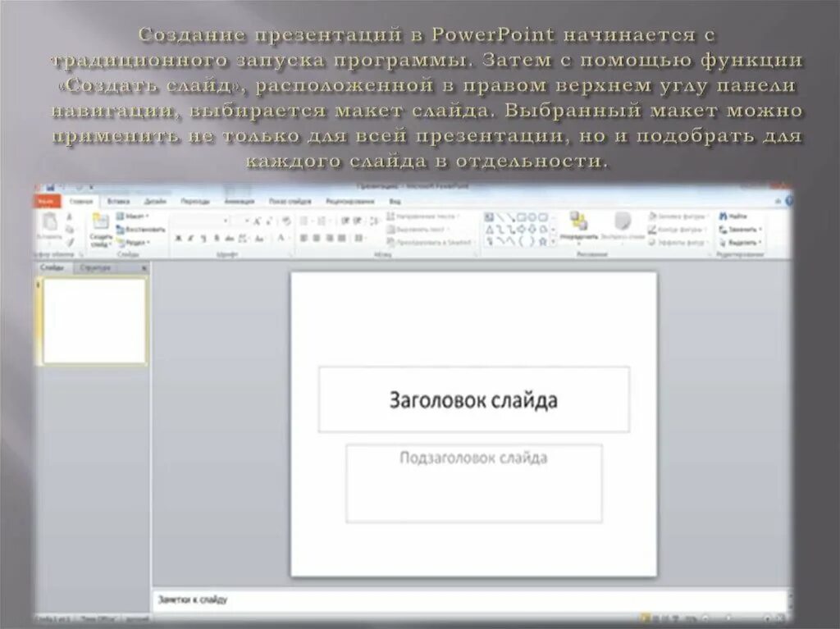Toggle text shadow S formatting
Screen dimensions: 840x629
click(217, 239)
